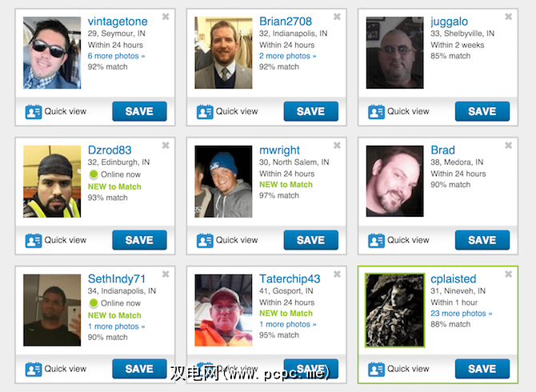Save the Dzrod83 profile

139,240
